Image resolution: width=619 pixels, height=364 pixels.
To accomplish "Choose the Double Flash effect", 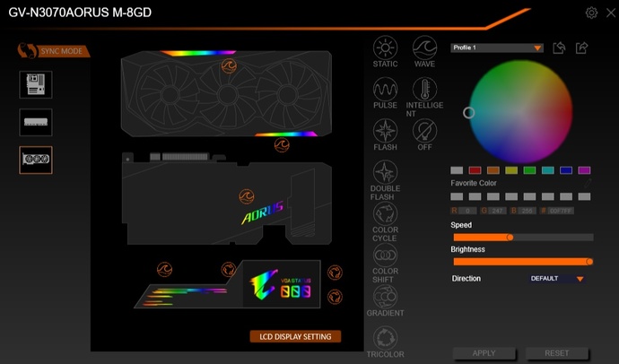I will [x=385, y=172].
